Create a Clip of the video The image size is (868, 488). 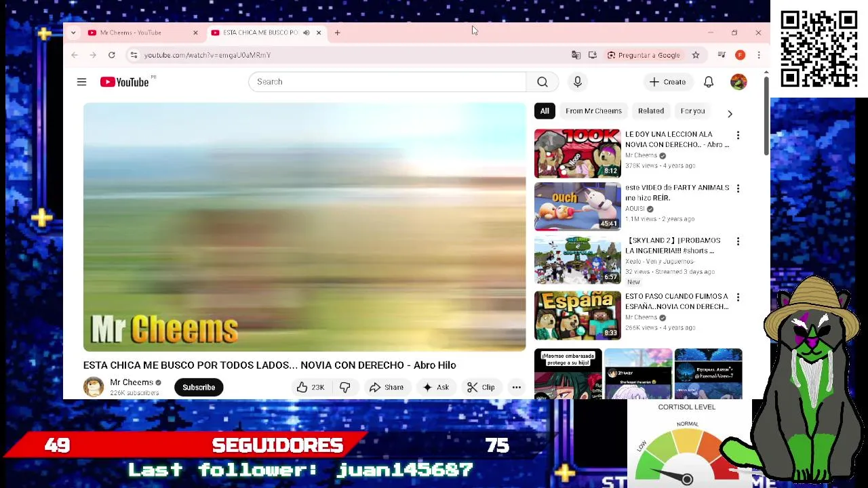tap(481, 387)
